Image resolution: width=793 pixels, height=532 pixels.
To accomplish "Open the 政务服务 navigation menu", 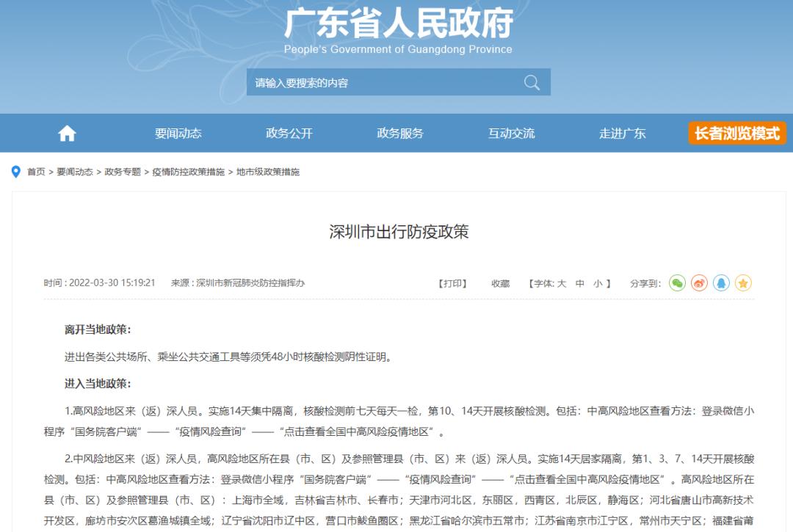I will [x=400, y=134].
